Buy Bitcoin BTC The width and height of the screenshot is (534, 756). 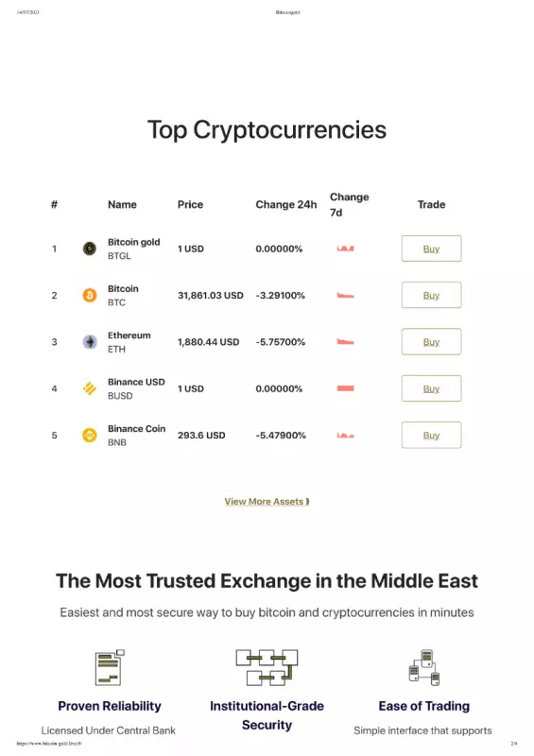tap(431, 295)
